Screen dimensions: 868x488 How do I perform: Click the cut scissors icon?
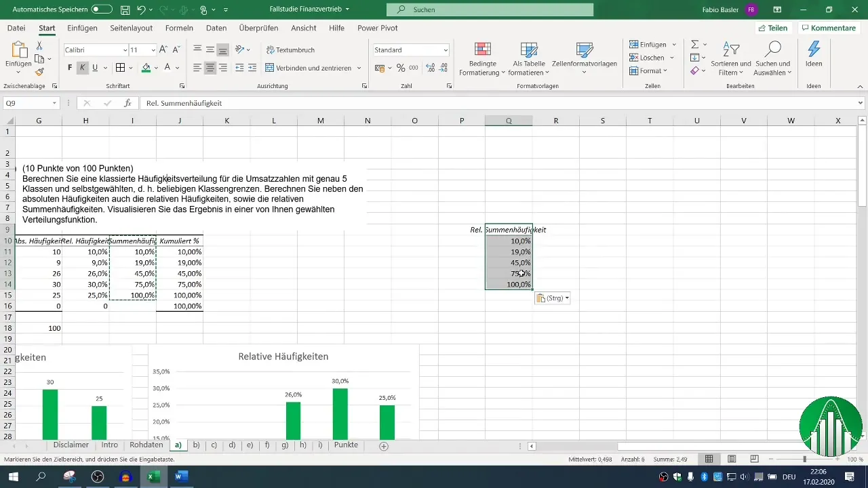pyautogui.click(x=39, y=45)
